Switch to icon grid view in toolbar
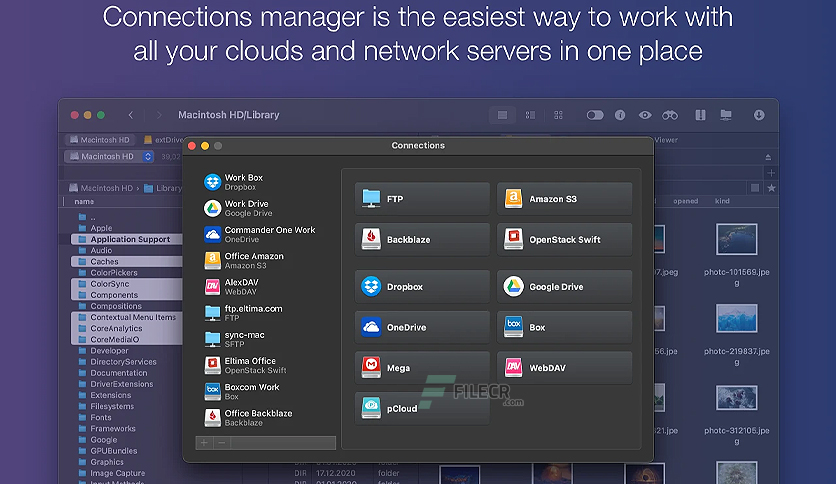This screenshot has width=836, height=484. [x=558, y=115]
